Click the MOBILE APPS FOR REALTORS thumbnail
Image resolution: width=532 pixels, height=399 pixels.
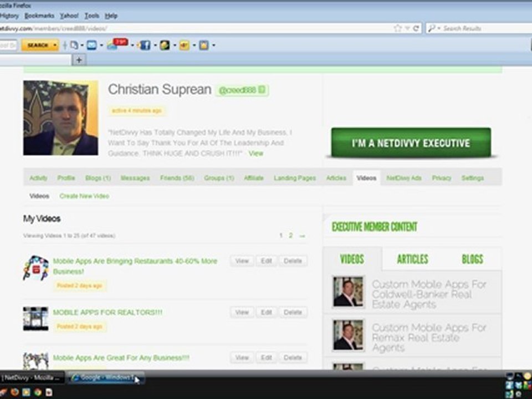[x=35, y=319]
